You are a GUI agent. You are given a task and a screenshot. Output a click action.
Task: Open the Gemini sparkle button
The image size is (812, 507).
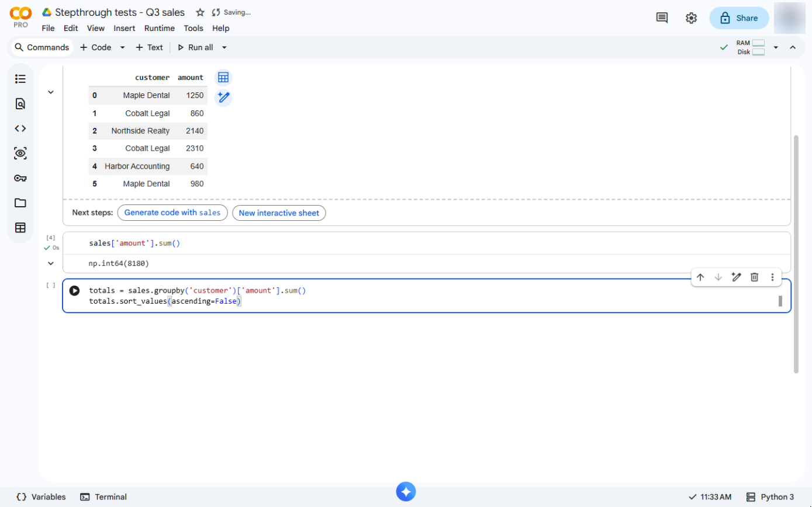[406, 492]
